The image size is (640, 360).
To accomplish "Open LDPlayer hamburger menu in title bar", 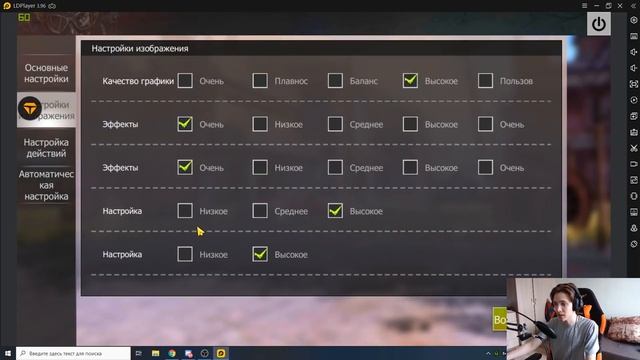I will pyautogui.click(x=584, y=6).
